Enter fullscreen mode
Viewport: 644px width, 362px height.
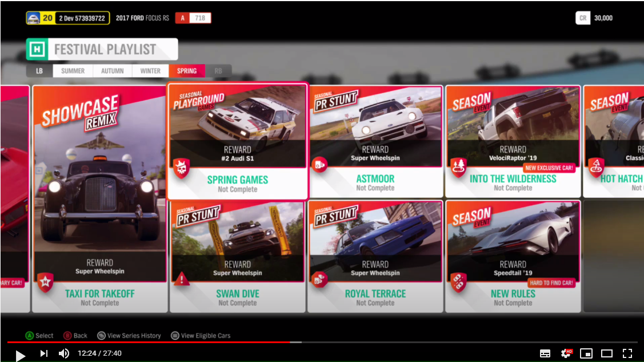coord(627,353)
